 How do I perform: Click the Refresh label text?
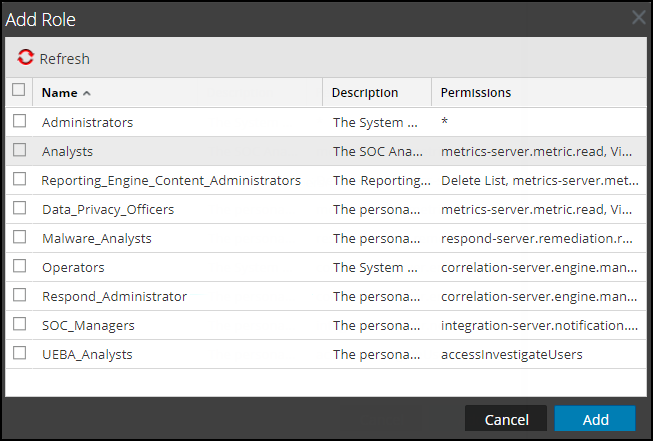[64, 59]
